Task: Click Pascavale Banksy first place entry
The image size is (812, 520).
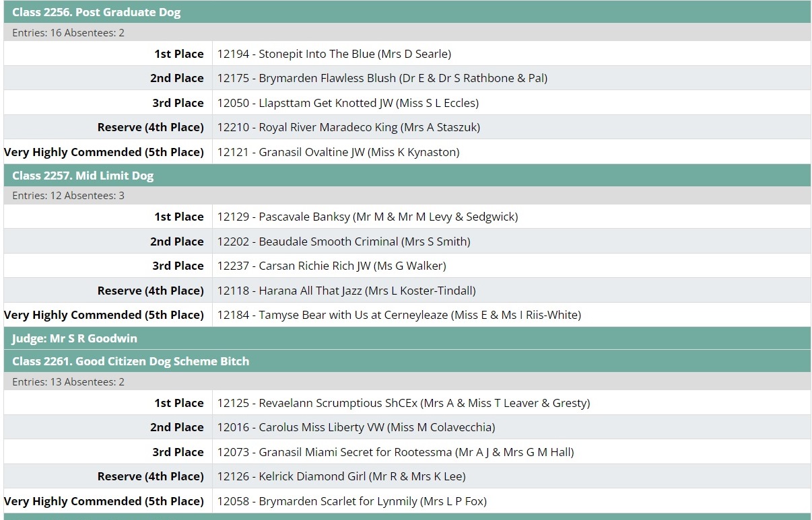Action: click(367, 217)
